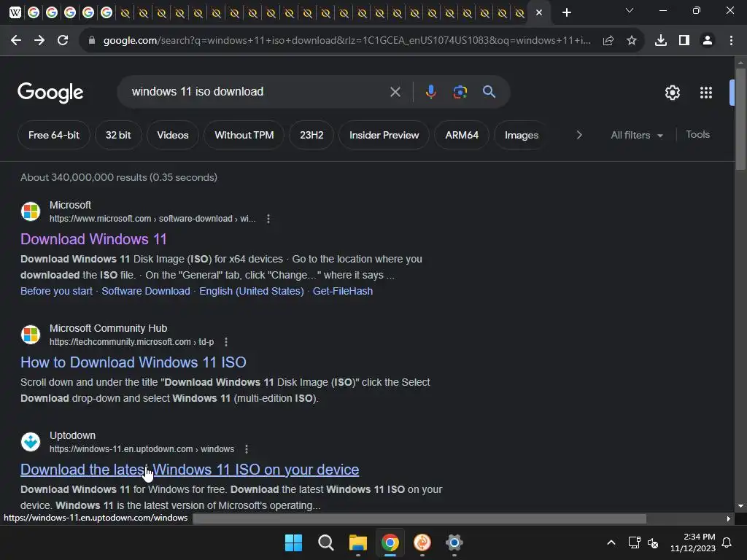Open the Windows Start menu
This screenshot has height=560, width=747.
293,542
